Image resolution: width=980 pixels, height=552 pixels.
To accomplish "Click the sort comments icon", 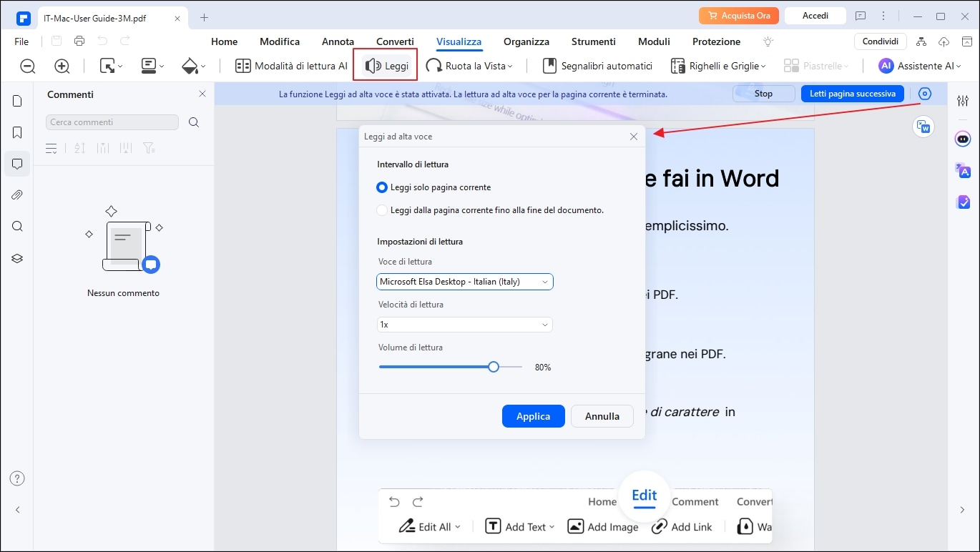I will click(79, 148).
